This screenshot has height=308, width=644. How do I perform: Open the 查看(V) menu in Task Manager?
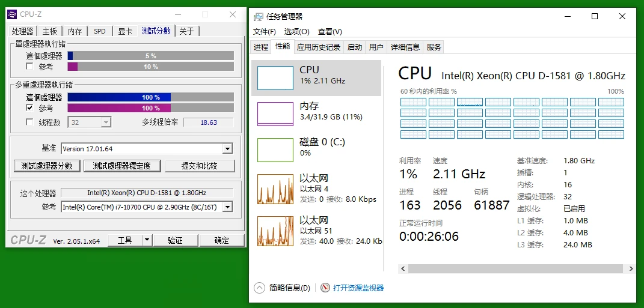click(x=330, y=32)
